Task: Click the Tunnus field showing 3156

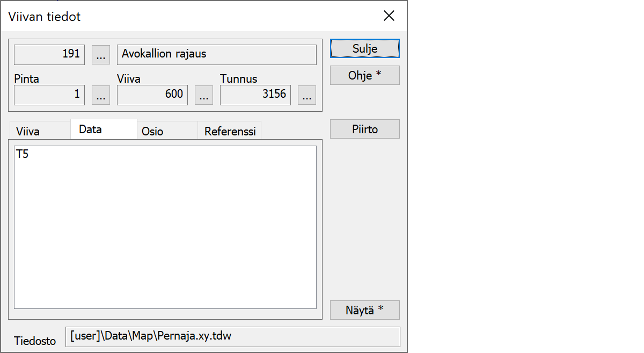Action: [255, 95]
